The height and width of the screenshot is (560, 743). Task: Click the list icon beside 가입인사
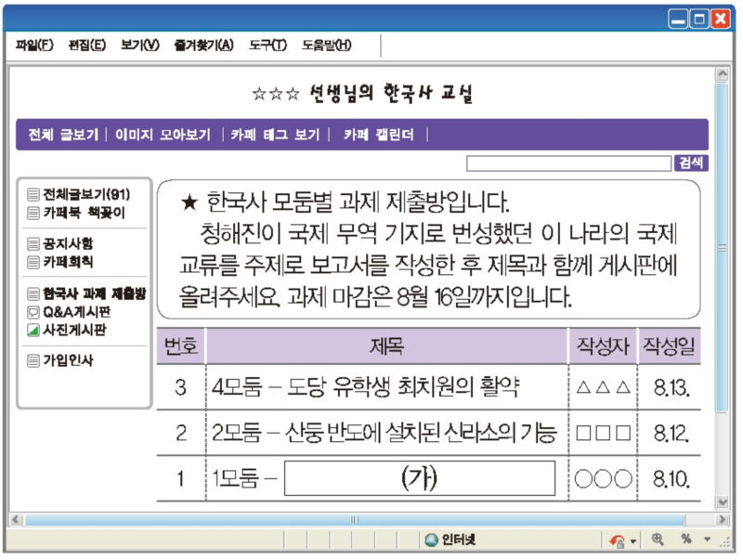(x=33, y=360)
